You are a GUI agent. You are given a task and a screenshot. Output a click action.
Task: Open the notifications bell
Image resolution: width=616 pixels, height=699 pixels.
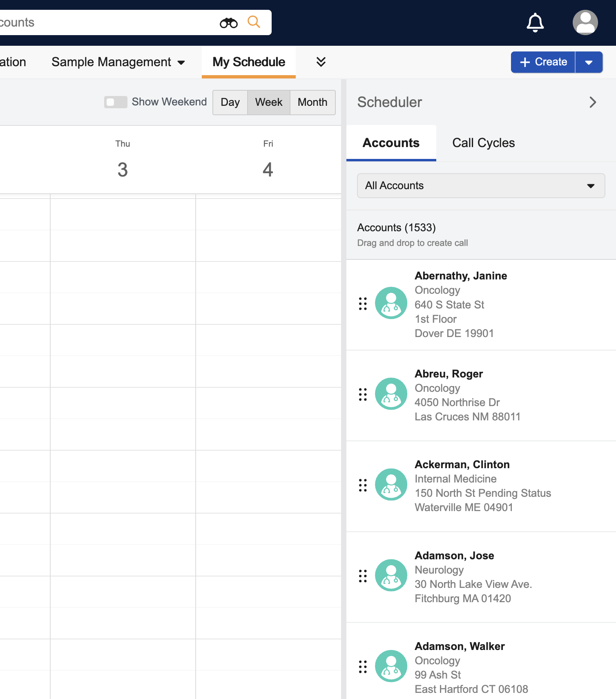[535, 22]
